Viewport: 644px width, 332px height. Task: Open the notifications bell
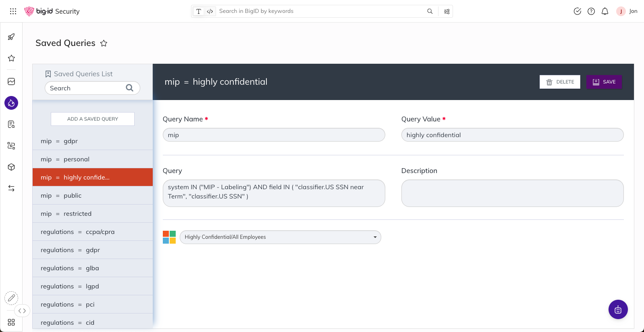click(605, 11)
